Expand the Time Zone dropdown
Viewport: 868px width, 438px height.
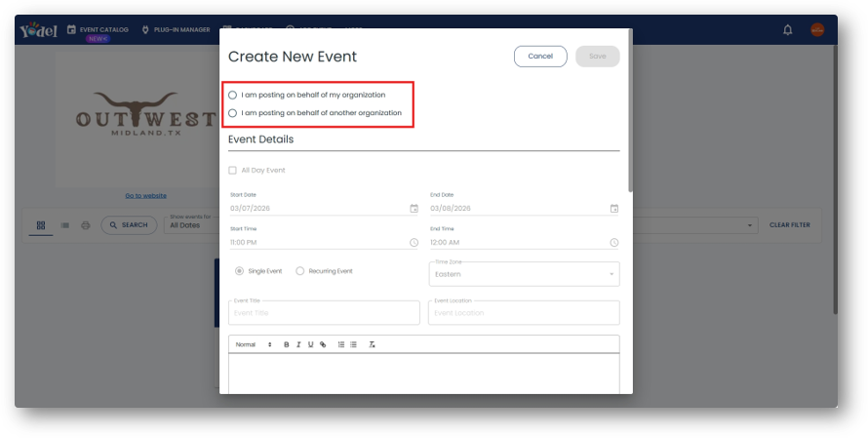[525, 275]
